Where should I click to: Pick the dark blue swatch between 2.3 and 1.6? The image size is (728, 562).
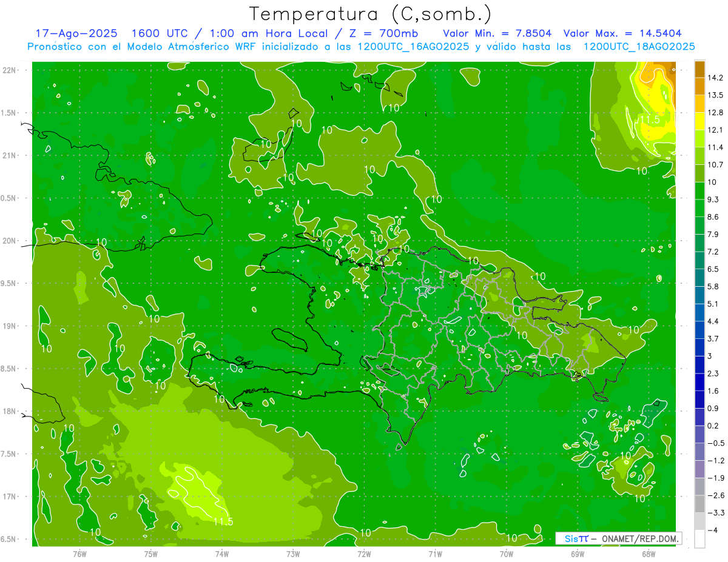pyautogui.click(x=699, y=382)
